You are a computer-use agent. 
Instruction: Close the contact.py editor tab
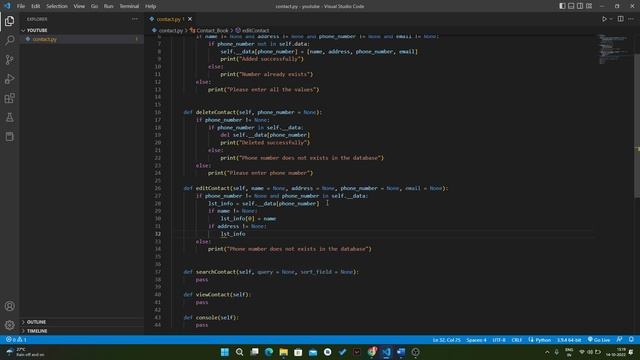click(x=190, y=19)
